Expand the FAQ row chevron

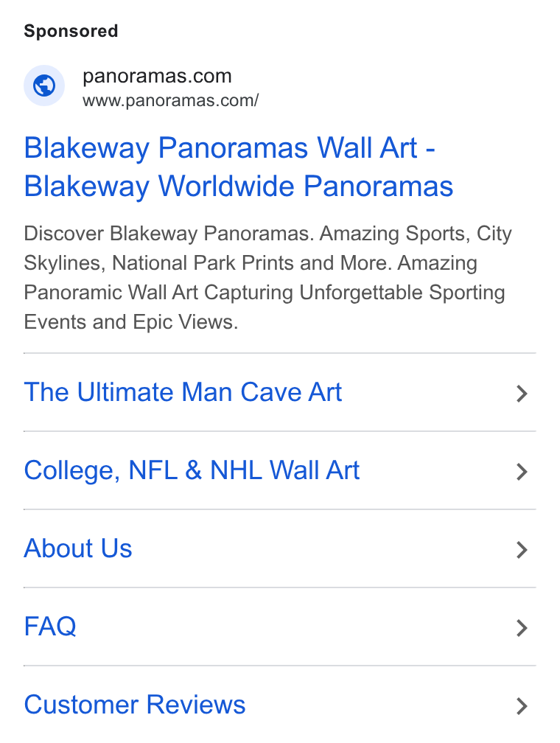click(x=522, y=628)
